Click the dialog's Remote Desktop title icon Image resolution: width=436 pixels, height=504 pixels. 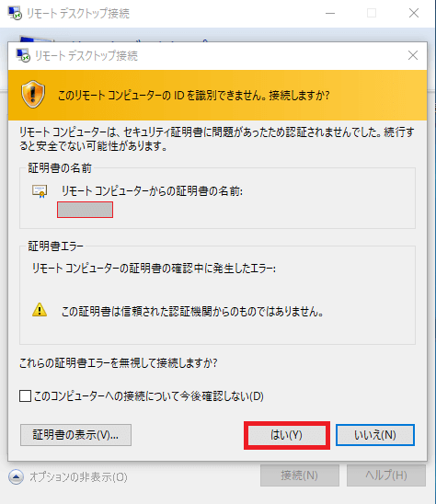[23, 55]
